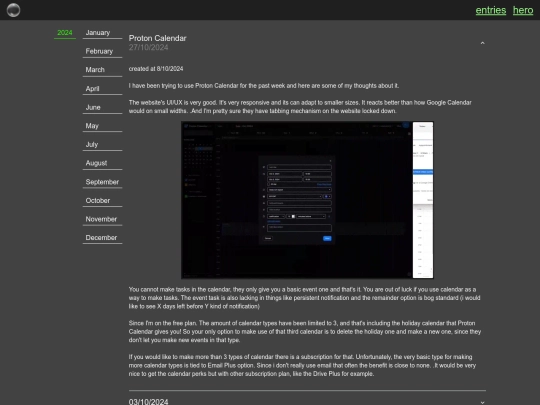Select February in the month list

(x=102, y=51)
